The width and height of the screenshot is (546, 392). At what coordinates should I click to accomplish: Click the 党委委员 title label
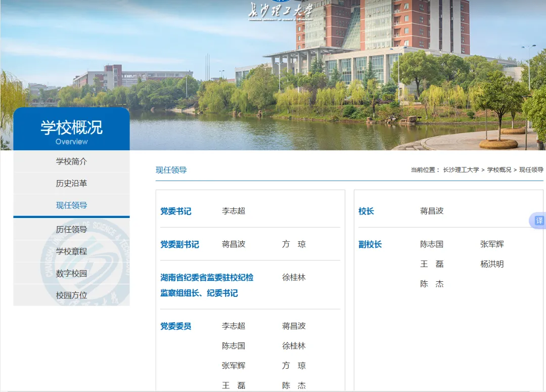point(176,326)
